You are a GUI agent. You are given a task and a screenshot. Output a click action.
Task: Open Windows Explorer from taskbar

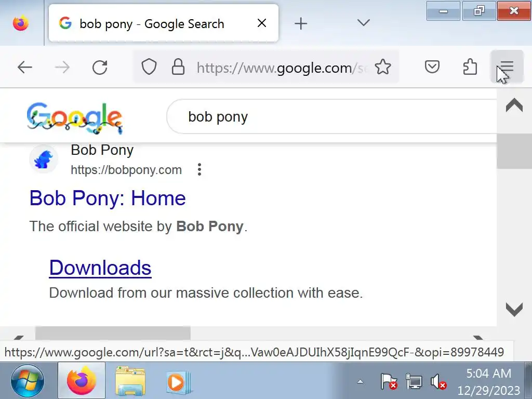click(x=130, y=381)
